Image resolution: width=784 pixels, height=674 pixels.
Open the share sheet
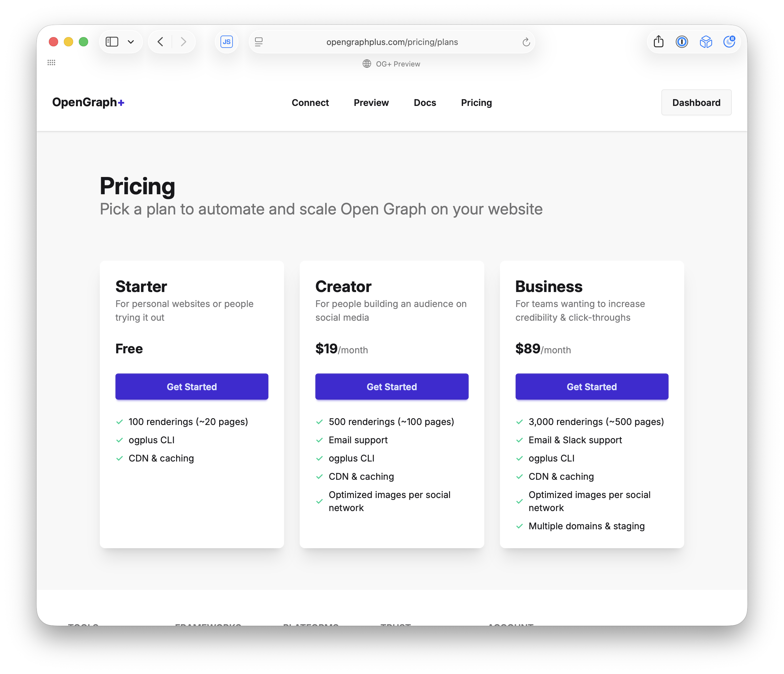tap(658, 42)
